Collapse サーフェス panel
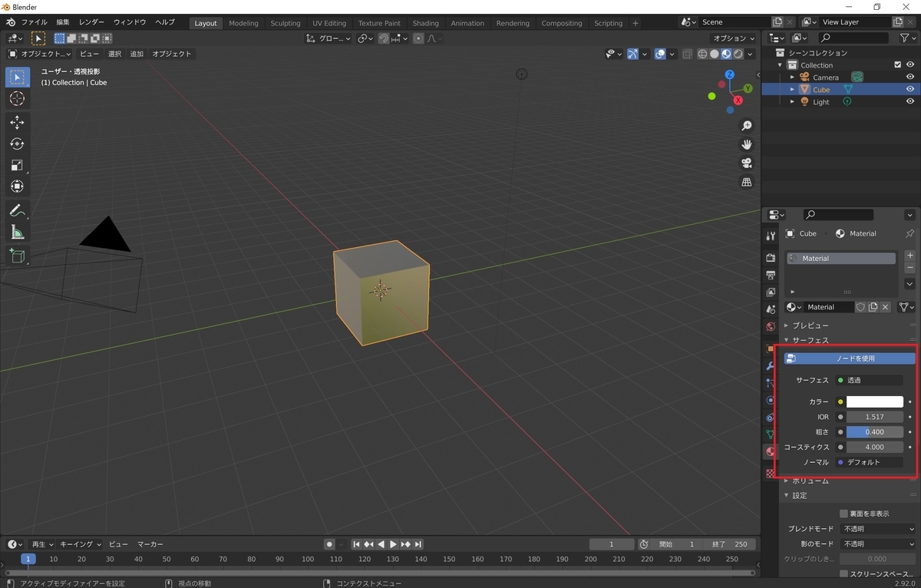Screen dimensions: 921x588 pyautogui.click(x=810, y=340)
